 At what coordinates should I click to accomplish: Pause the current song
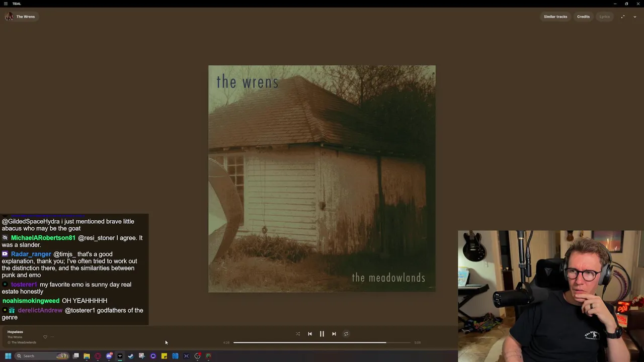[x=322, y=334]
